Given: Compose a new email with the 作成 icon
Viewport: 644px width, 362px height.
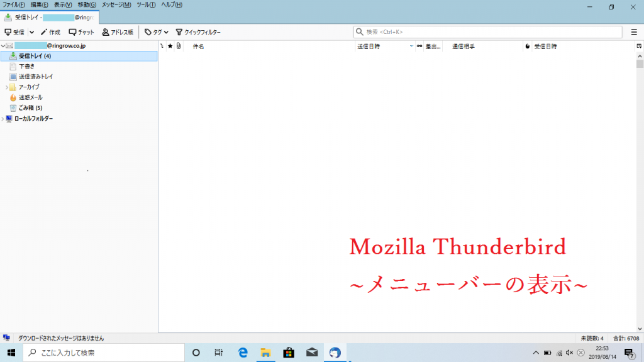Looking at the screenshot, I should (x=50, y=32).
